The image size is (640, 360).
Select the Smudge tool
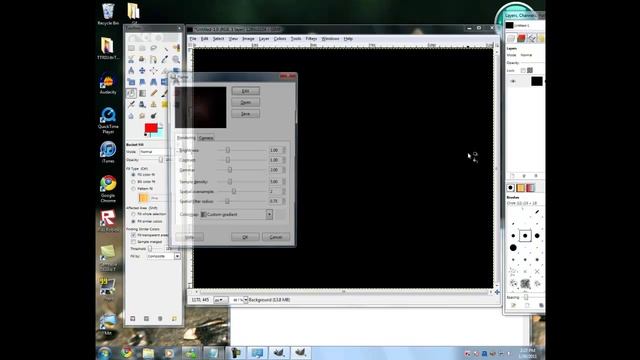tap(142, 116)
